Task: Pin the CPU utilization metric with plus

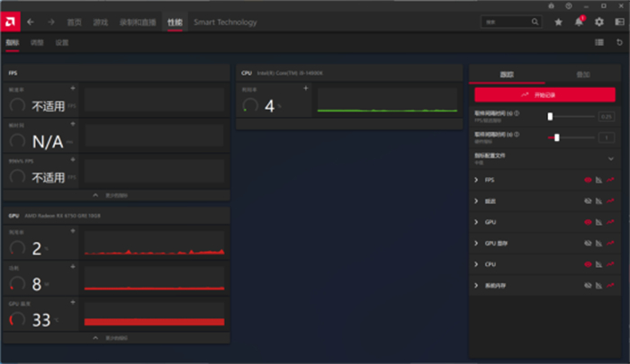Action: 306,88
